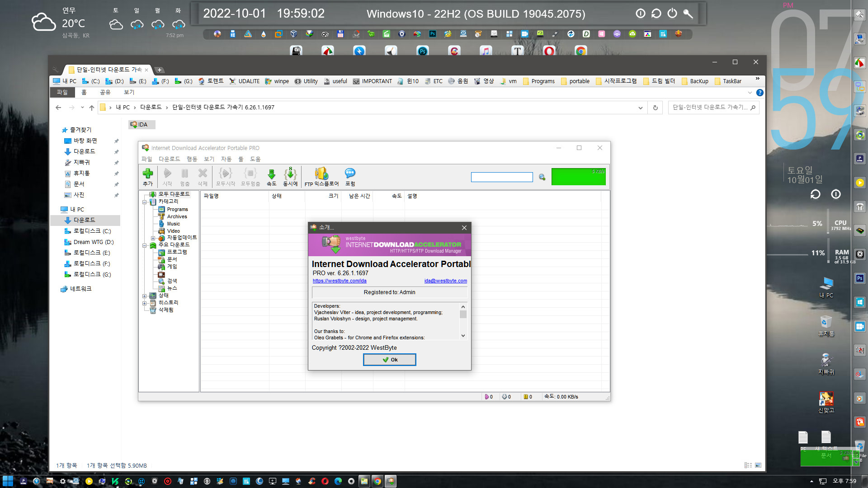
Task: Open the recent locations dropdown arrow
Action: coord(82,108)
